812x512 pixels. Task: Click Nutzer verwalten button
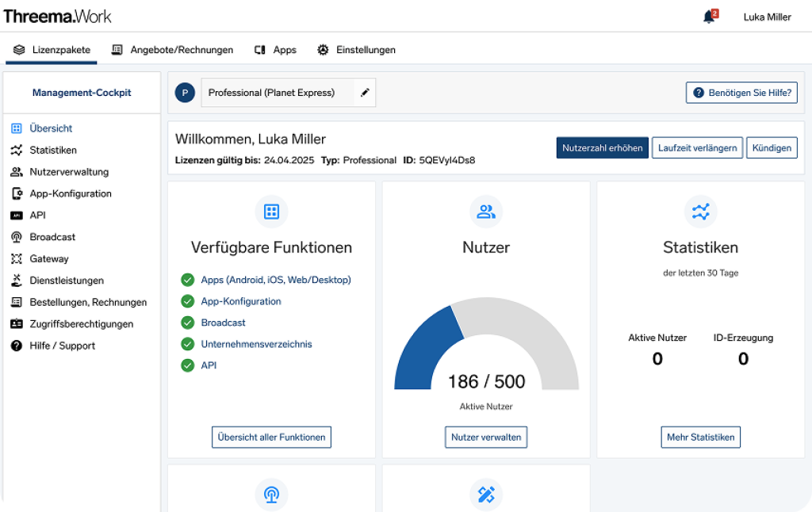pos(486,437)
